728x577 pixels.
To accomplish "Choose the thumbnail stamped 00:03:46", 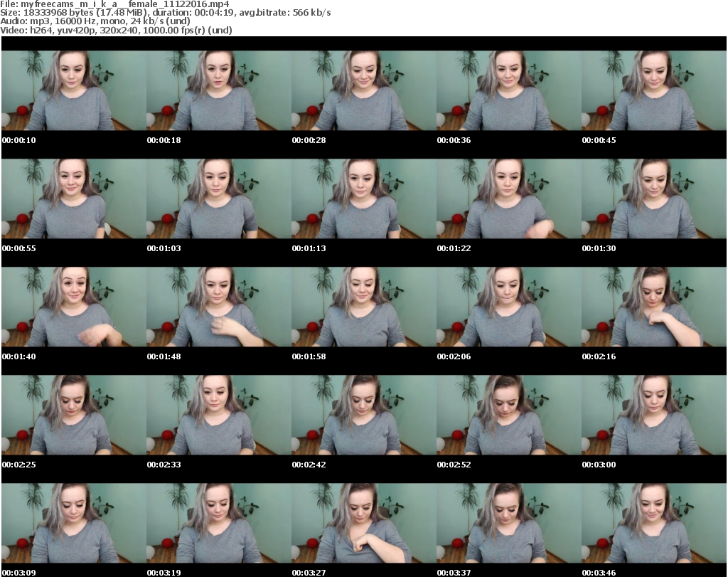I will tap(654, 523).
